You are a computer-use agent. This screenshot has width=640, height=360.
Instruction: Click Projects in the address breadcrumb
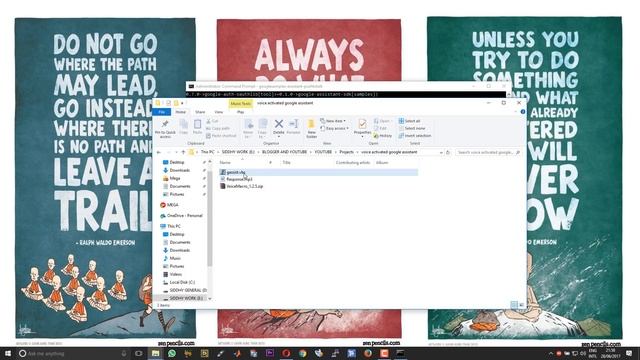coord(347,152)
